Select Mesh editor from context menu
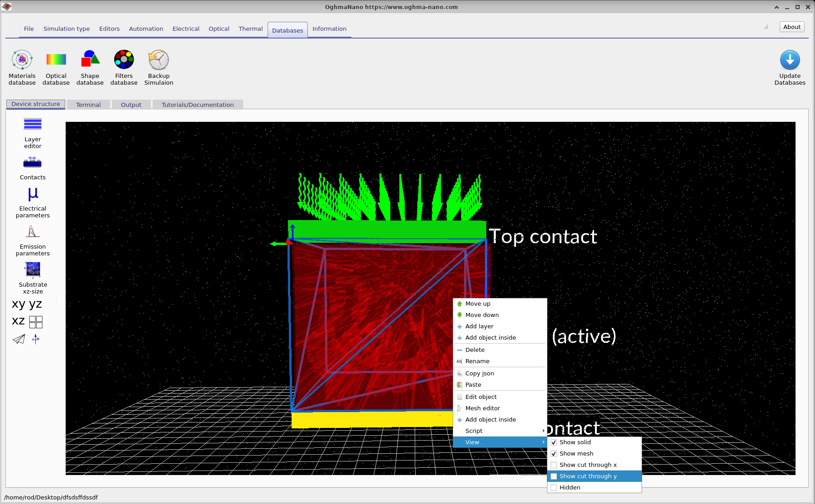Viewport: 815px width, 504px height. pos(483,408)
